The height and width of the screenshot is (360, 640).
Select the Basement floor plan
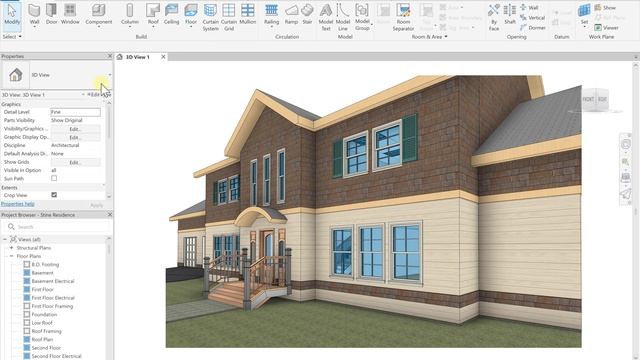click(x=42, y=273)
